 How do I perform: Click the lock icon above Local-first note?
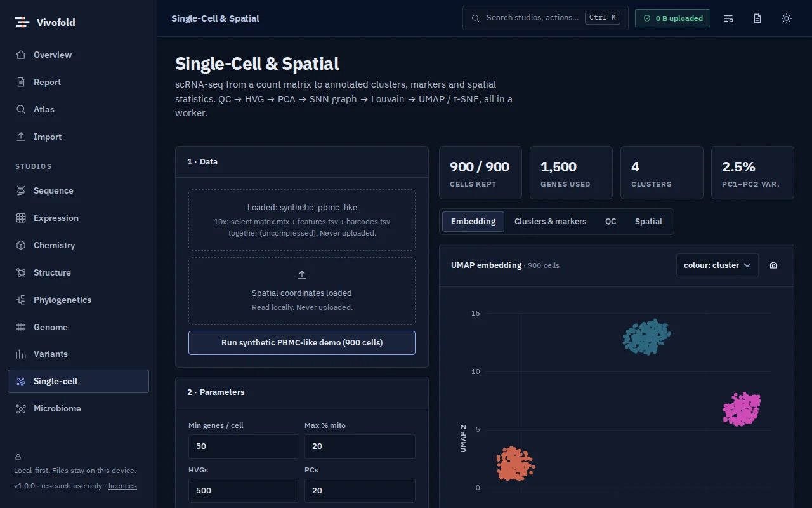pos(18,457)
